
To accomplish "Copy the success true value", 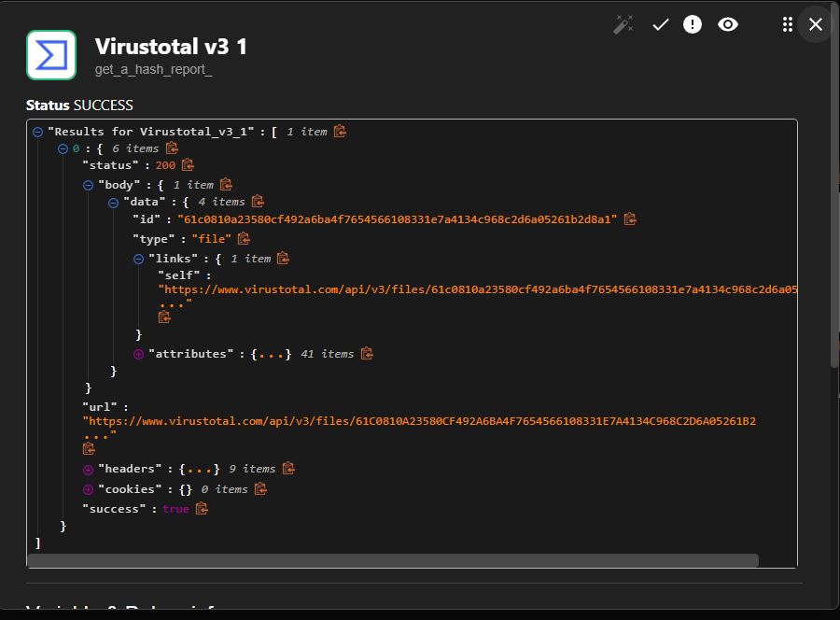I will coord(202,509).
